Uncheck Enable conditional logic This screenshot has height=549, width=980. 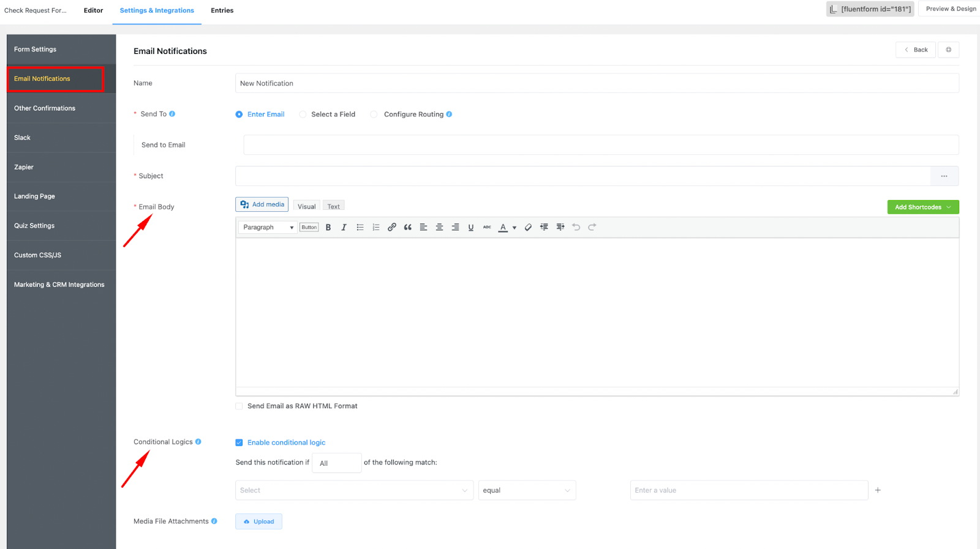tap(239, 443)
